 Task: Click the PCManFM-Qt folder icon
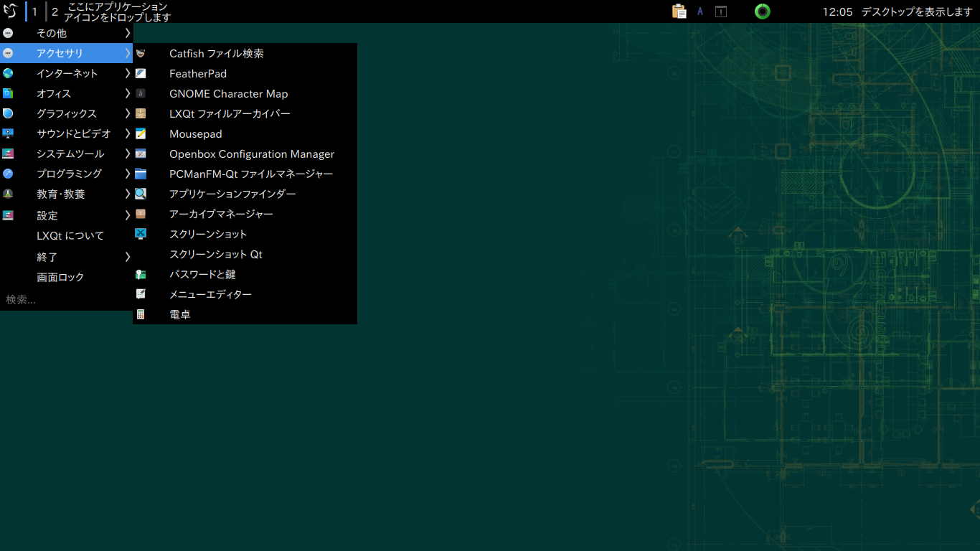pos(141,174)
